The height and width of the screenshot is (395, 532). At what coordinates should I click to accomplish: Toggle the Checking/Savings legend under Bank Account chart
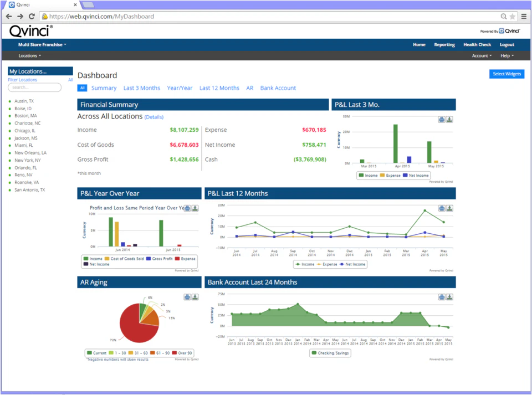330,351
